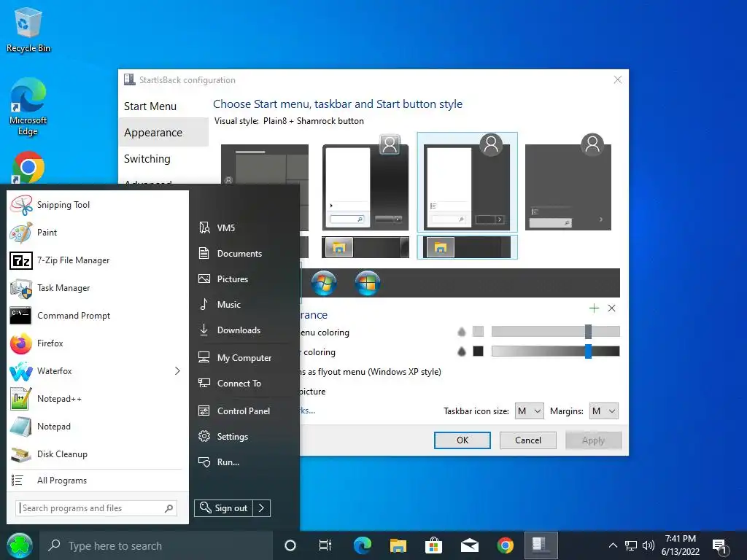The width and height of the screenshot is (747, 560).
Task: Open Recycle Bin desktop icon
Action: (28, 30)
